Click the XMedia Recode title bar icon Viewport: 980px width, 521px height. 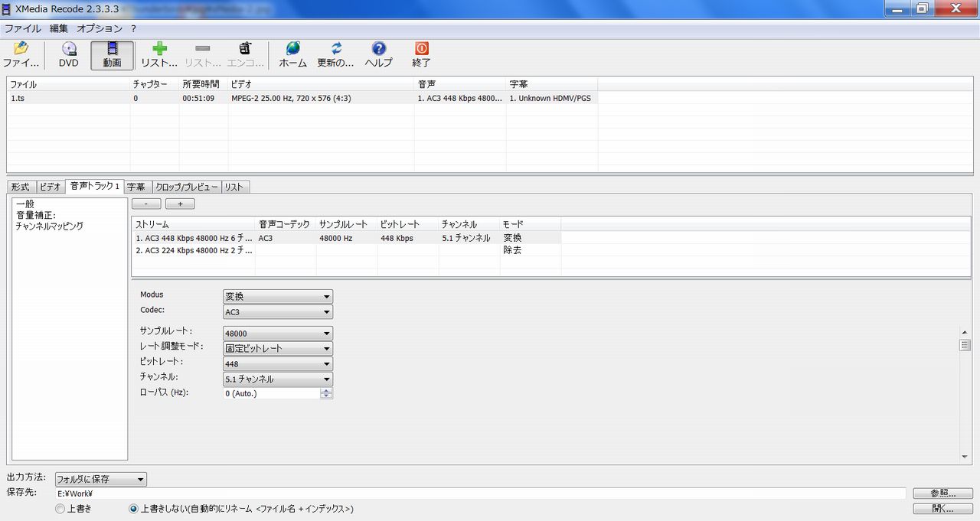(x=8, y=8)
